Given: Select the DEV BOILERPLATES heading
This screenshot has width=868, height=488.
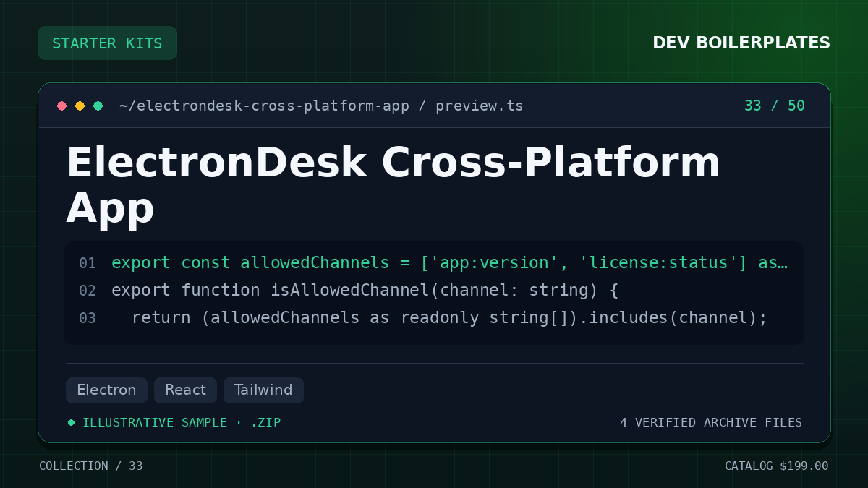Looking at the screenshot, I should [741, 43].
